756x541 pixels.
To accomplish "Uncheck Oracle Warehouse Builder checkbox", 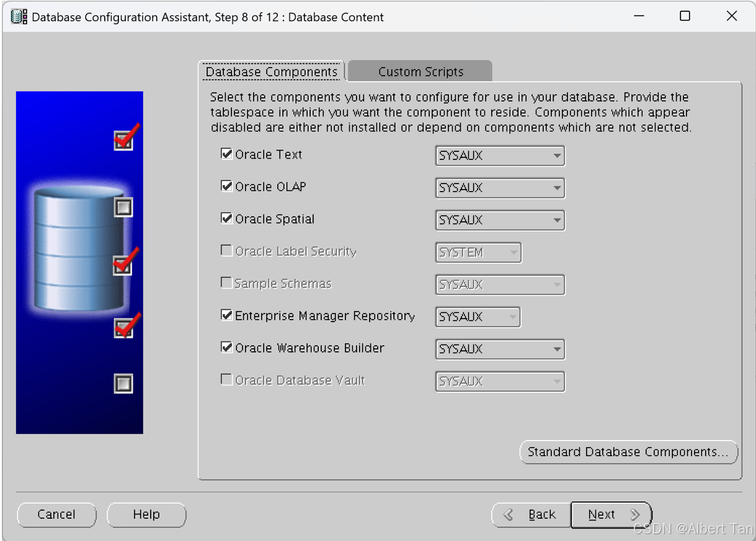I will 227,347.
